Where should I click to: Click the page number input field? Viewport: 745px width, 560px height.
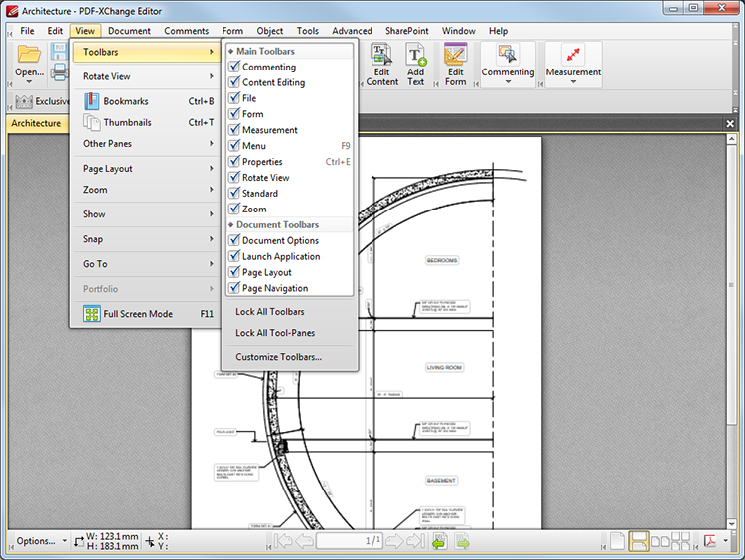point(349,540)
